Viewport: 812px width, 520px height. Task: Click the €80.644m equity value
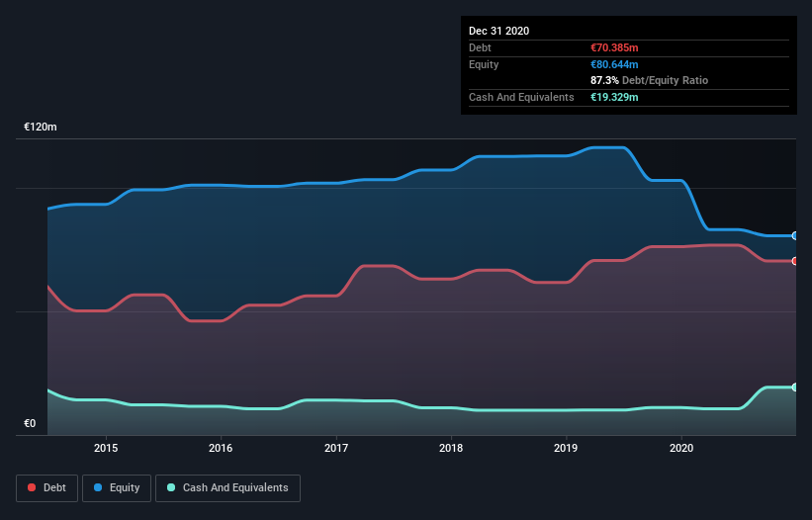[x=614, y=64]
